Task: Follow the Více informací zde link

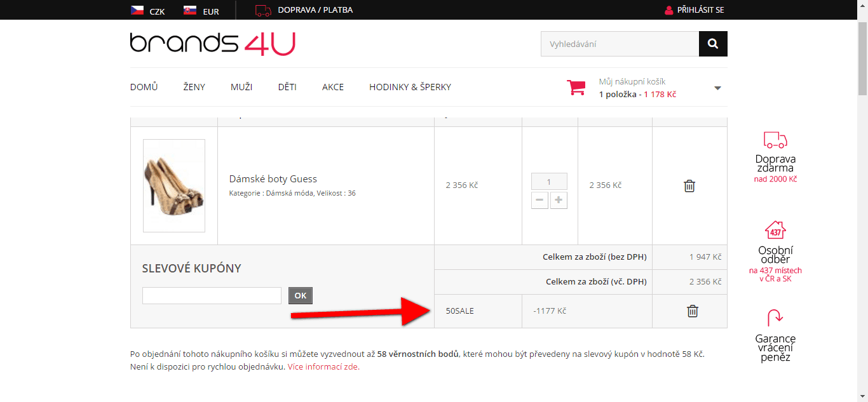Action: point(323,366)
